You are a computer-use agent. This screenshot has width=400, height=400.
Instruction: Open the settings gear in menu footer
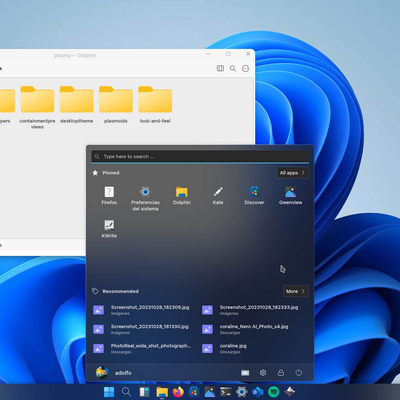coord(263,373)
